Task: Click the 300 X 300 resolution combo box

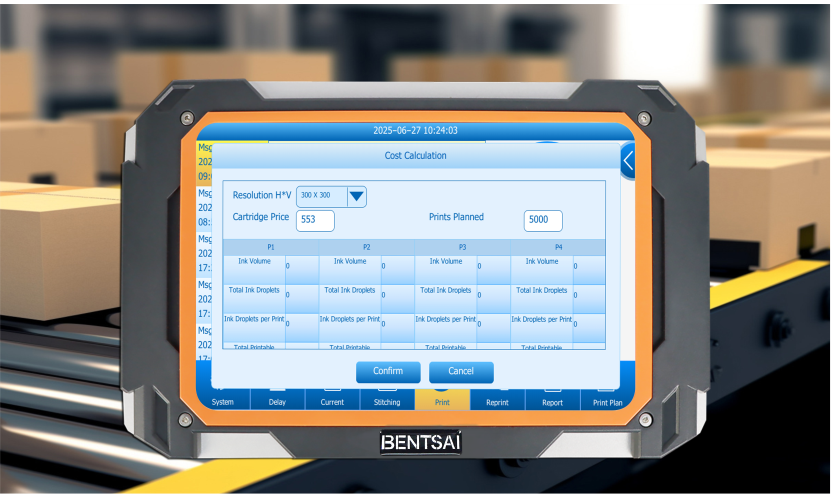Action: (321, 196)
